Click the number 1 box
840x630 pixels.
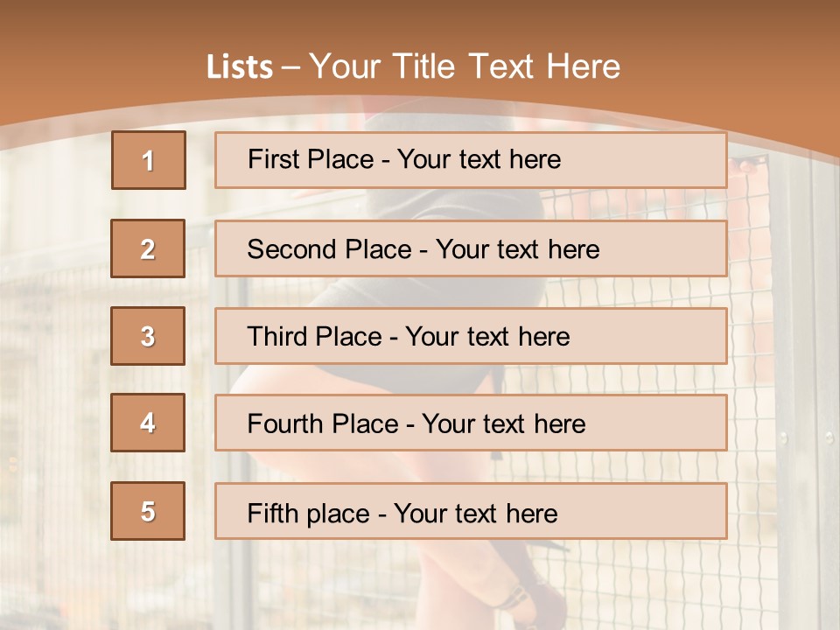tap(148, 160)
